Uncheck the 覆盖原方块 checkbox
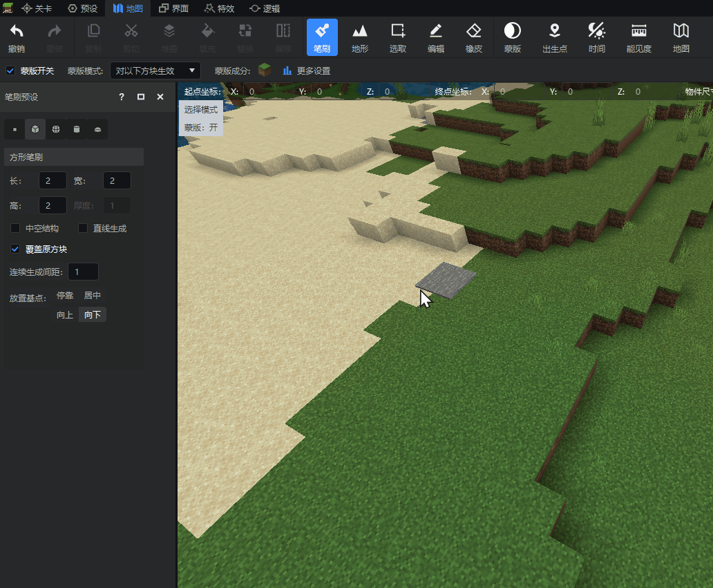 click(15, 249)
